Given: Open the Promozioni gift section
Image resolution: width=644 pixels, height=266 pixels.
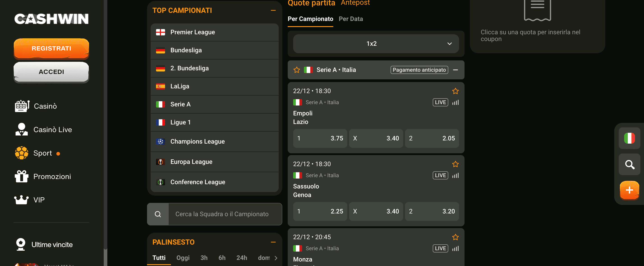Looking at the screenshot, I should point(52,176).
